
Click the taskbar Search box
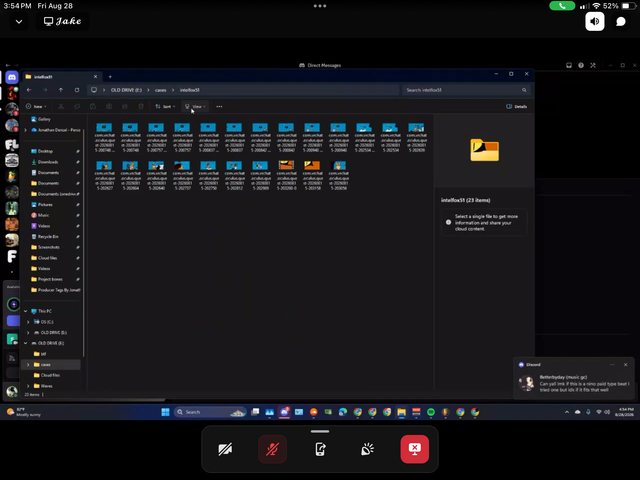pyautogui.click(x=210, y=412)
